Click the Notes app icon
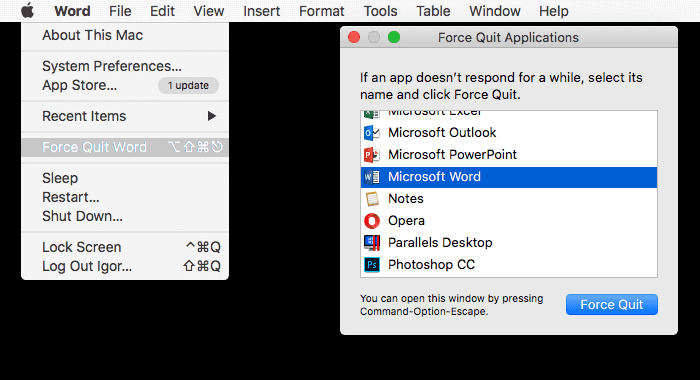700x380 pixels. [x=371, y=199]
